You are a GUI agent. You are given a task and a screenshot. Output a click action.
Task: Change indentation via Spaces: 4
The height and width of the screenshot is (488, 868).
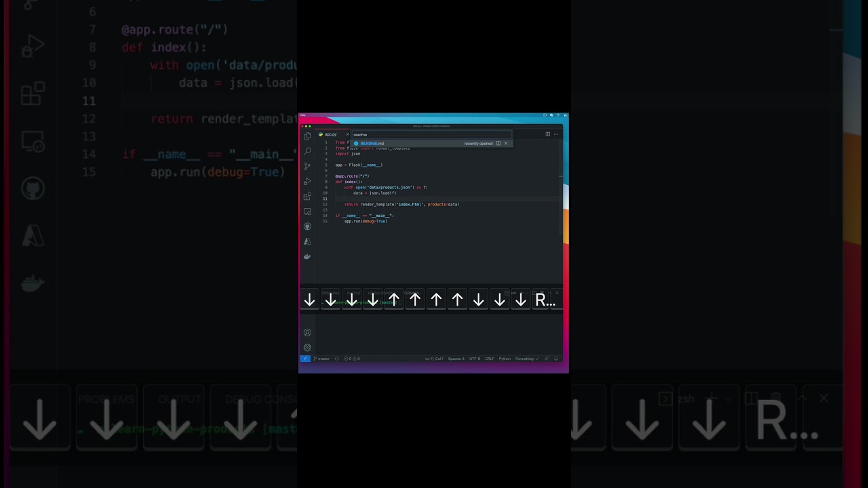click(456, 359)
